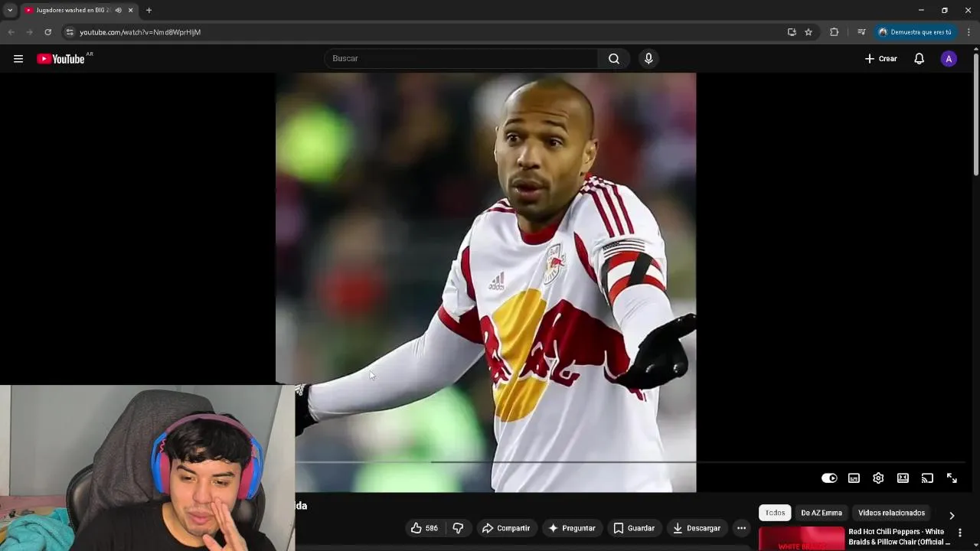Viewport: 980px width, 551px height.
Task: Open options menu for Red Hot Chili Peppers video
Action: coord(960,533)
